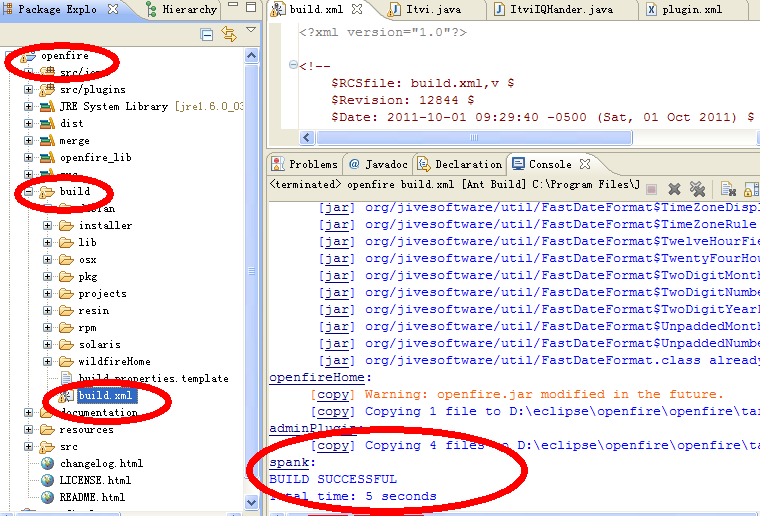Viewport: 760px width, 516px height.
Task: Switch to the Problems tab
Action: 304,164
